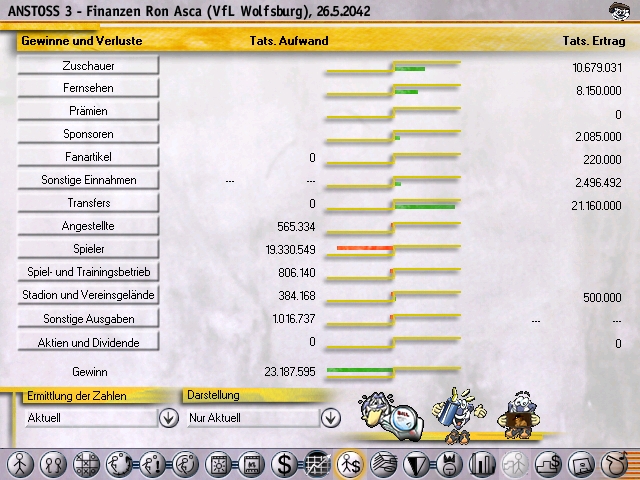Image resolution: width=640 pixels, height=480 pixels.
Task: Click the Gewinn value 23.187.595
Action: (x=290, y=371)
